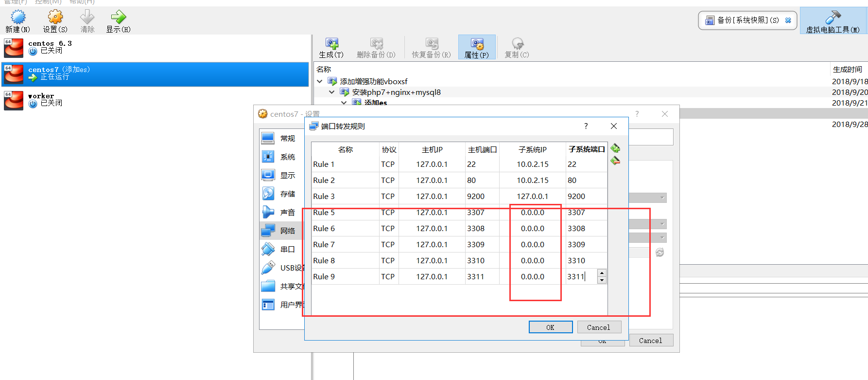Click the Taken (生成时间) column header
868x380 pixels.
click(848, 70)
